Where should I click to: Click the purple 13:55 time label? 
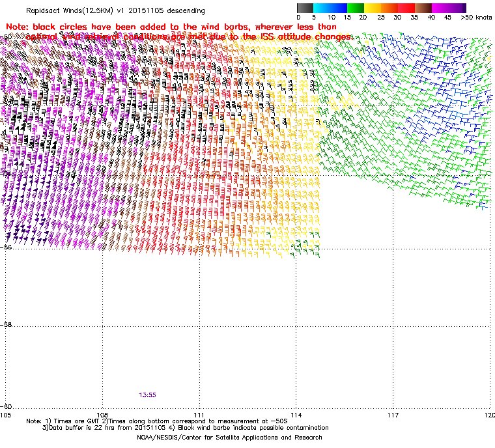(147, 395)
